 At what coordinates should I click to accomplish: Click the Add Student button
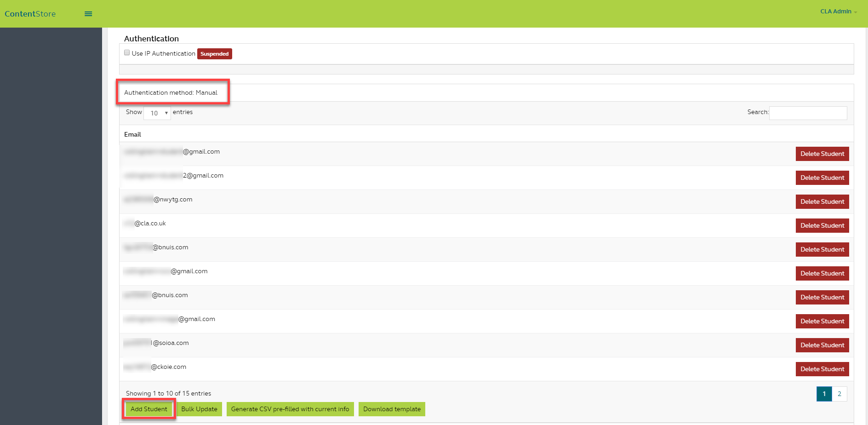(149, 409)
